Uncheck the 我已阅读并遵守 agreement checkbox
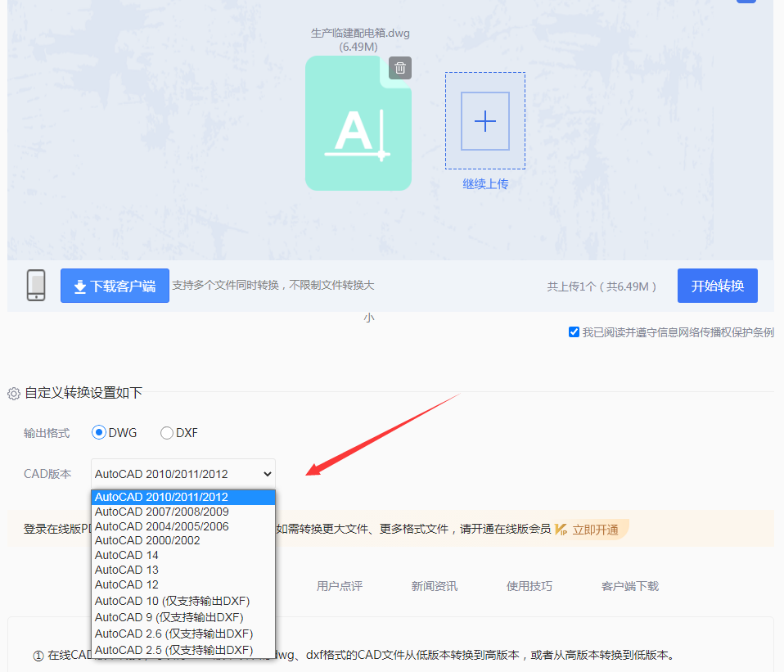The width and height of the screenshot is (784, 672). 574,331
